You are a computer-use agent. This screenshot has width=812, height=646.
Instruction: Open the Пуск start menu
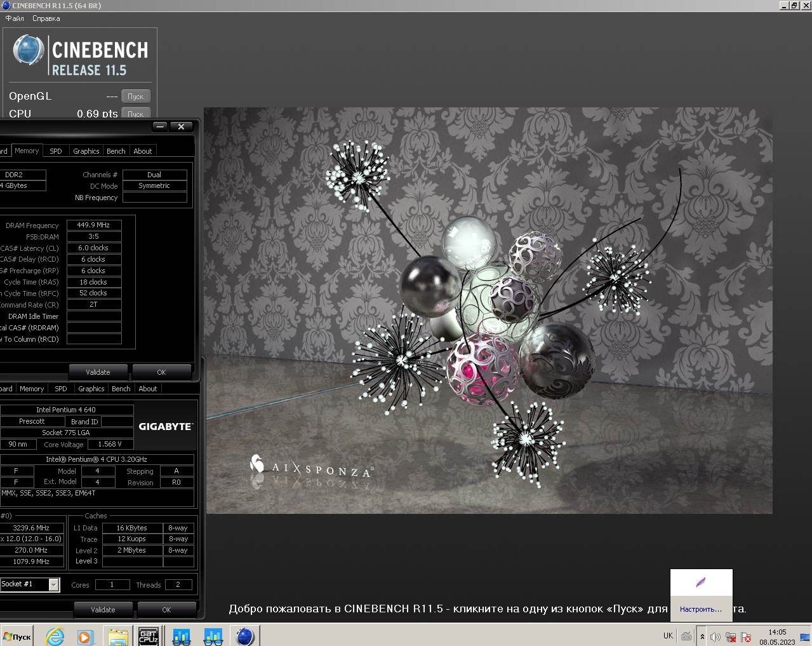18,636
